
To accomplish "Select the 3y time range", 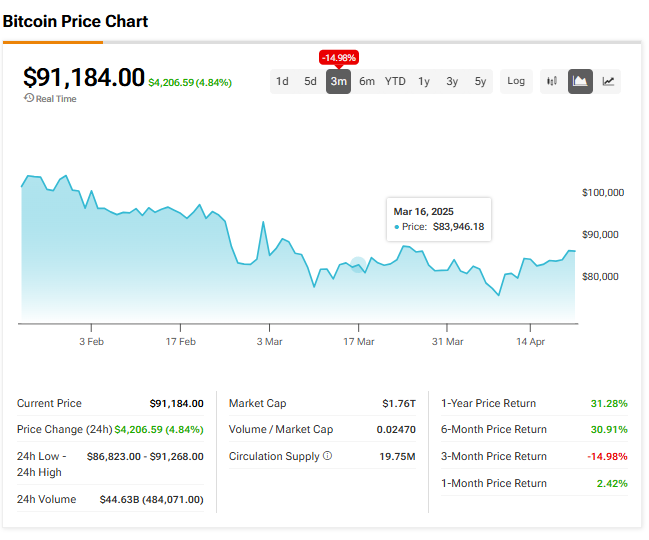I will pyautogui.click(x=452, y=81).
